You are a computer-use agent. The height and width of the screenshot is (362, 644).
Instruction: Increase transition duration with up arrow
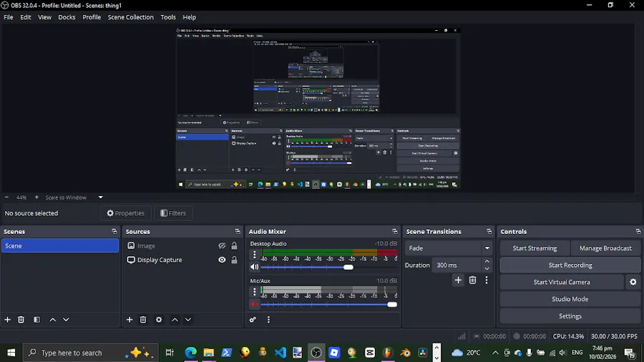tap(487, 261)
